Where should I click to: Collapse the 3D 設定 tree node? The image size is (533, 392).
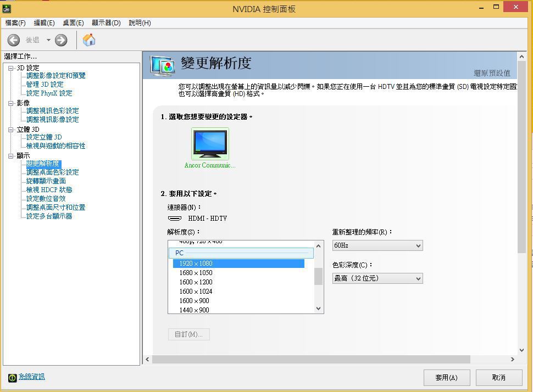tap(11, 68)
